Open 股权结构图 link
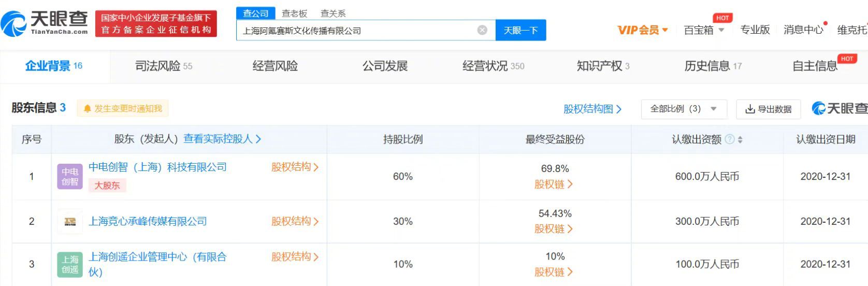 coord(592,109)
